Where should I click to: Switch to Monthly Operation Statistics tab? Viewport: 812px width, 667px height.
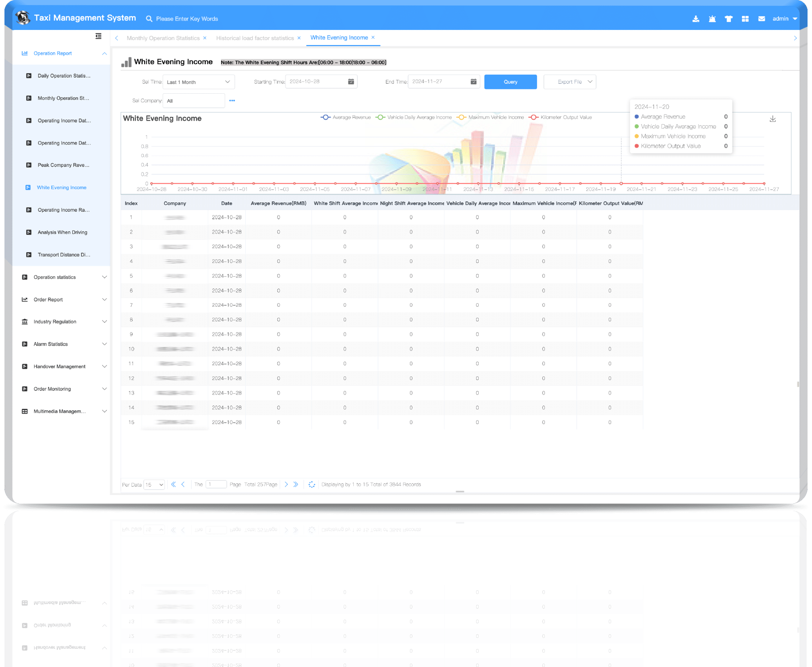coord(163,38)
